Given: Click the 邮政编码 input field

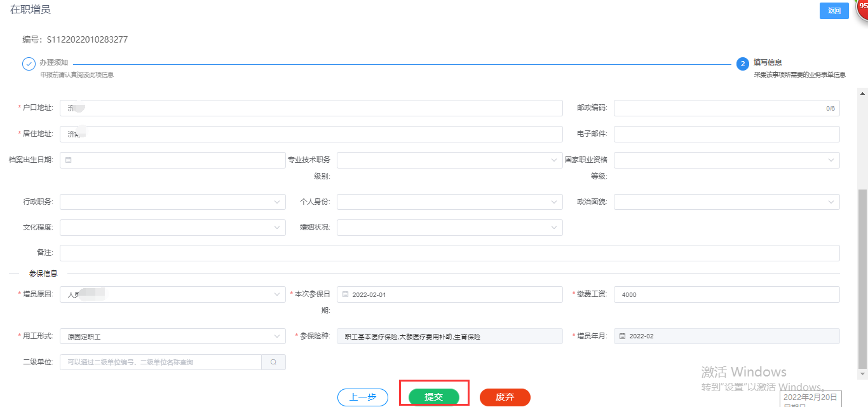Looking at the screenshot, I should pos(726,108).
